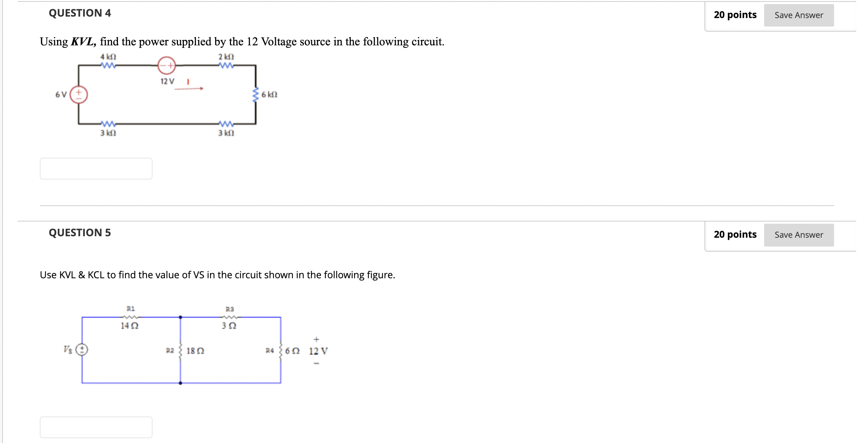The image size is (868, 443).
Task: Click the 20 points label for Question 4
Action: coord(734,14)
